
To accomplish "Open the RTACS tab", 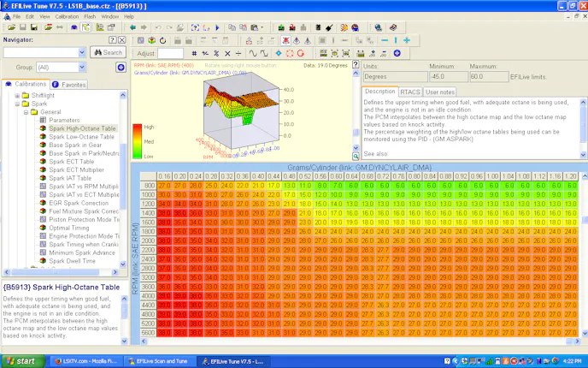I will (x=410, y=92).
